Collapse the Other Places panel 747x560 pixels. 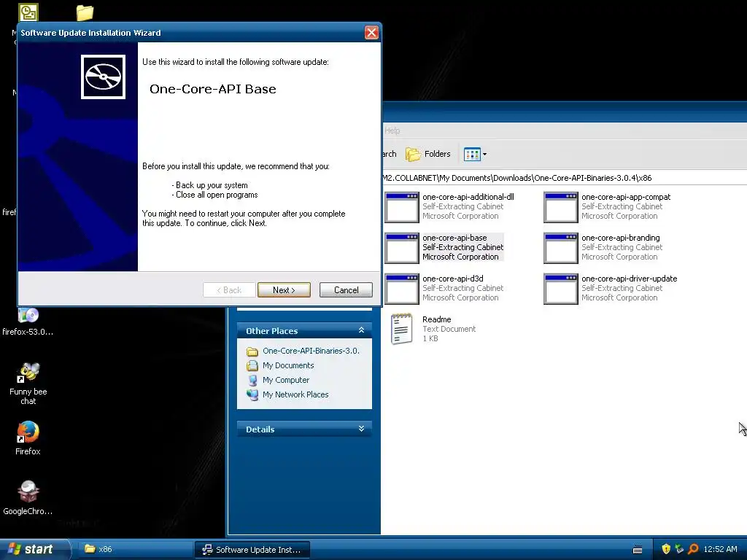tap(362, 330)
